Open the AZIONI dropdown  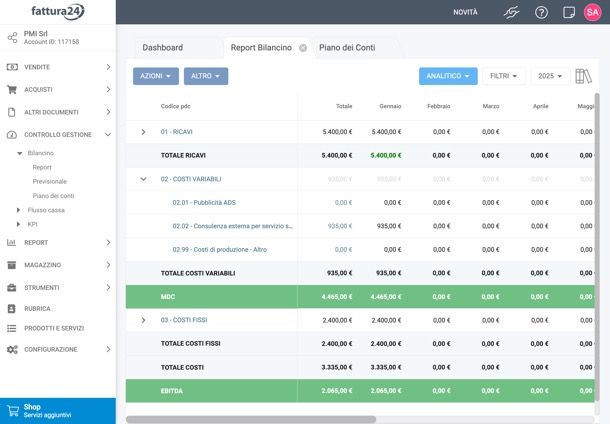tap(156, 76)
